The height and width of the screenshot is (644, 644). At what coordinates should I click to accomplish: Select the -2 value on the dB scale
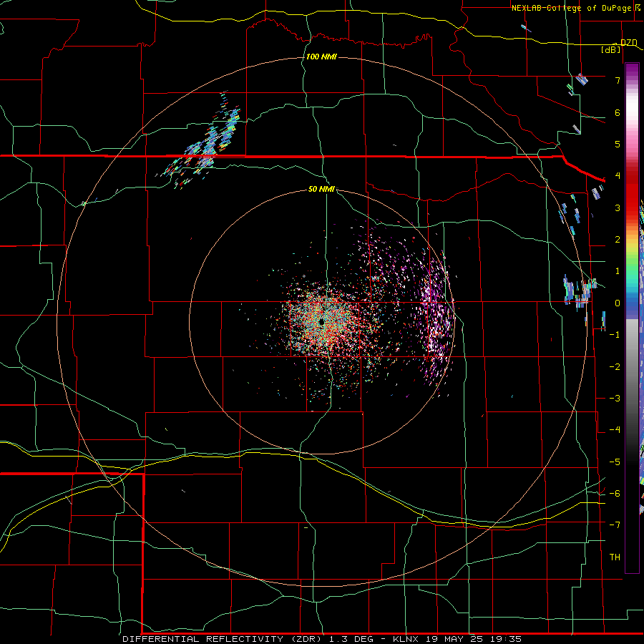point(615,367)
